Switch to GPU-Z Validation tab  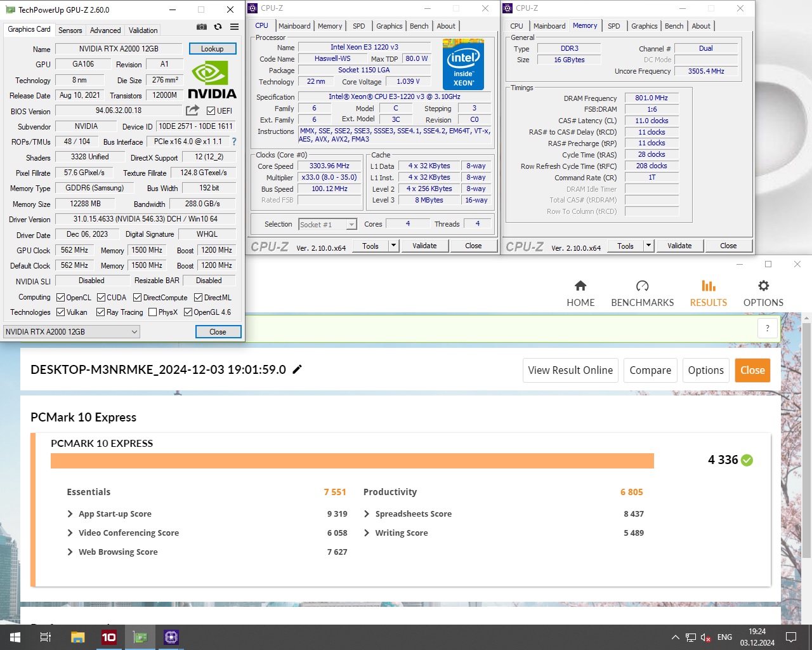click(x=143, y=30)
